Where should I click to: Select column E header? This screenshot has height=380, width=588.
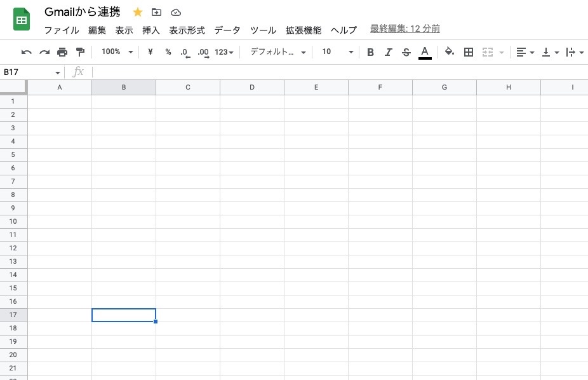(316, 87)
